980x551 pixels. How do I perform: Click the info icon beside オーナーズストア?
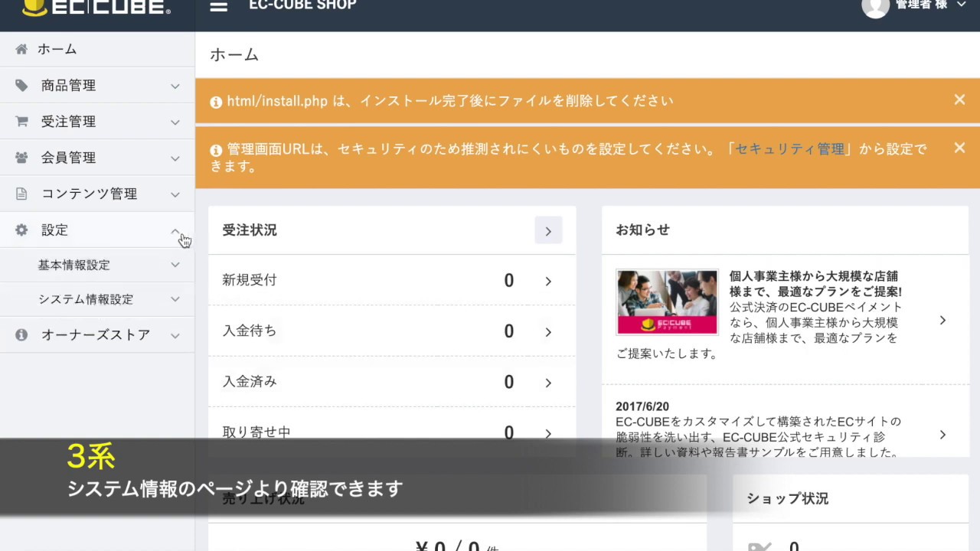click(x=21, y=334)
